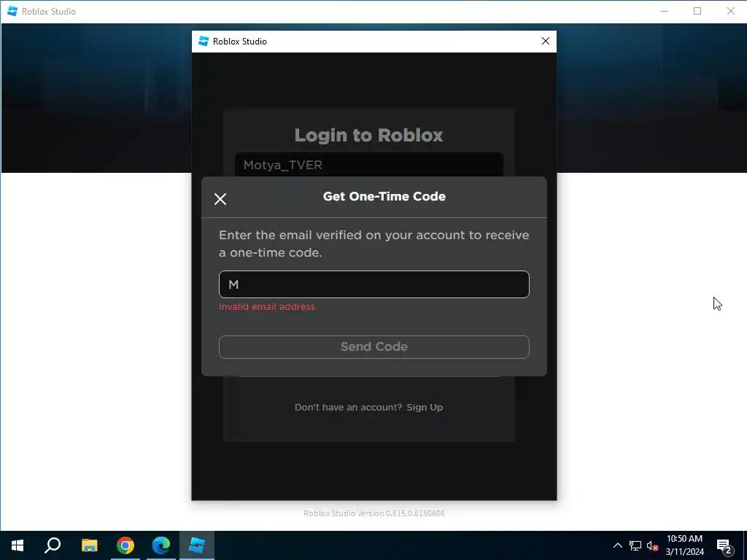Minimize the main Roblox Studio window
Image resolution: width=747 pixels, height=560 pixels.
[665, 11]
